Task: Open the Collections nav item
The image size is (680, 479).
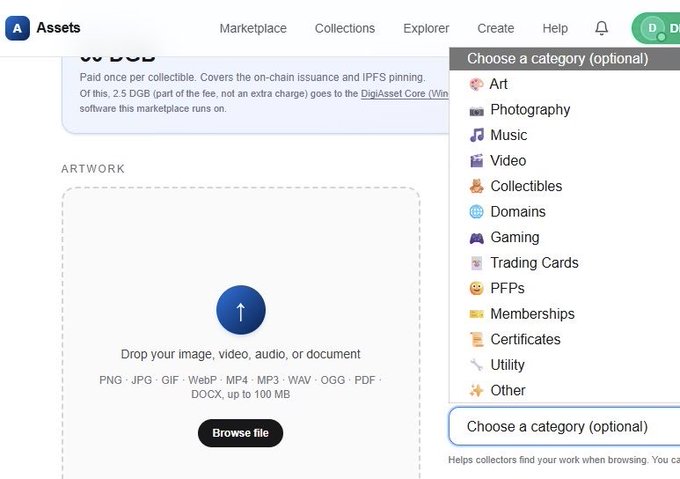Action: pyautogui.click(x=345, y=28)
